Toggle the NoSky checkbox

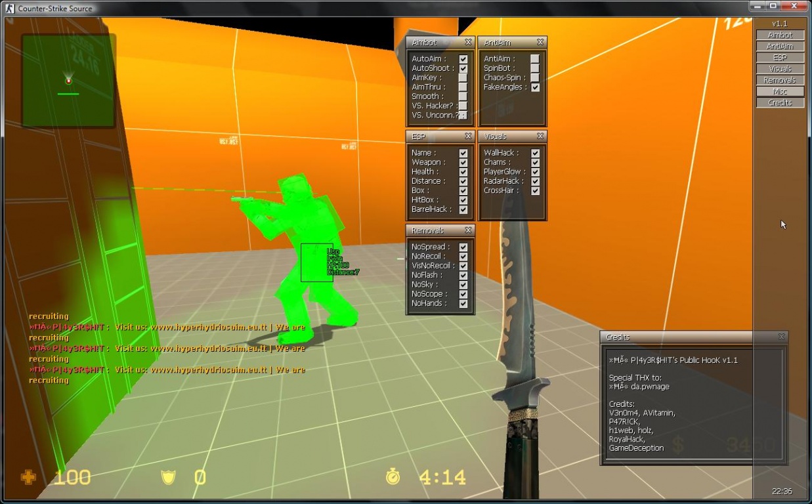463,285
